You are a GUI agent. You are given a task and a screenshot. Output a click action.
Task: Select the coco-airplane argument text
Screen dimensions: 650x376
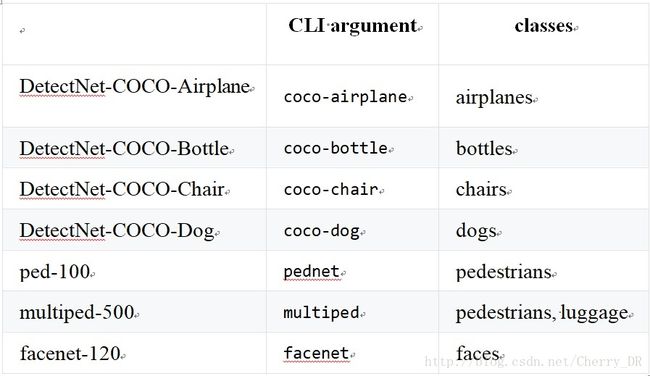pyautogui.click(x=346, y=97)
